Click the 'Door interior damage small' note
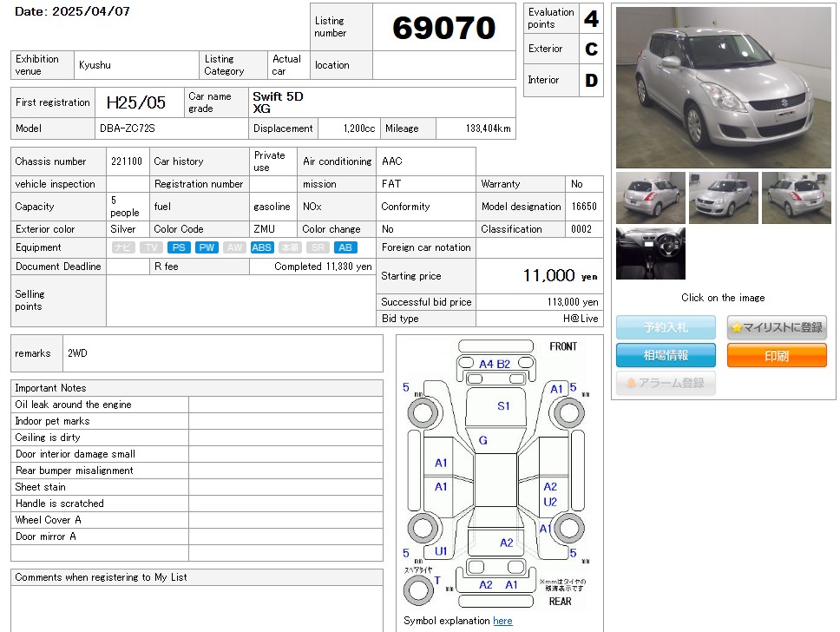Viewport: 840px width, 632px height. 75,454
